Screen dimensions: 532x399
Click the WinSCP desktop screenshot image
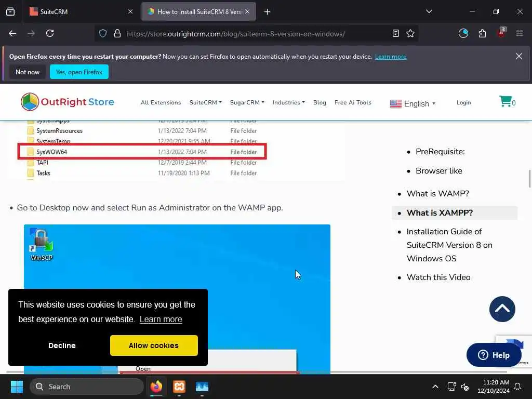pos(177,299)
